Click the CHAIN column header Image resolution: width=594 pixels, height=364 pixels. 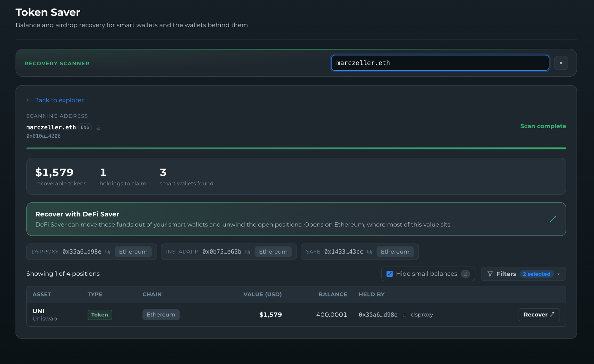[x=152, y=295]
